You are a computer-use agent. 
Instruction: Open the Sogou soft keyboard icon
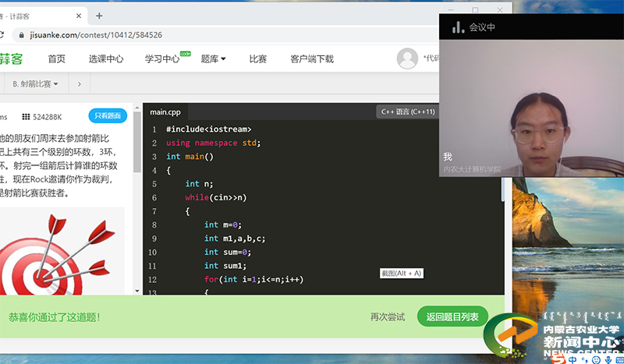coord(619,360)
